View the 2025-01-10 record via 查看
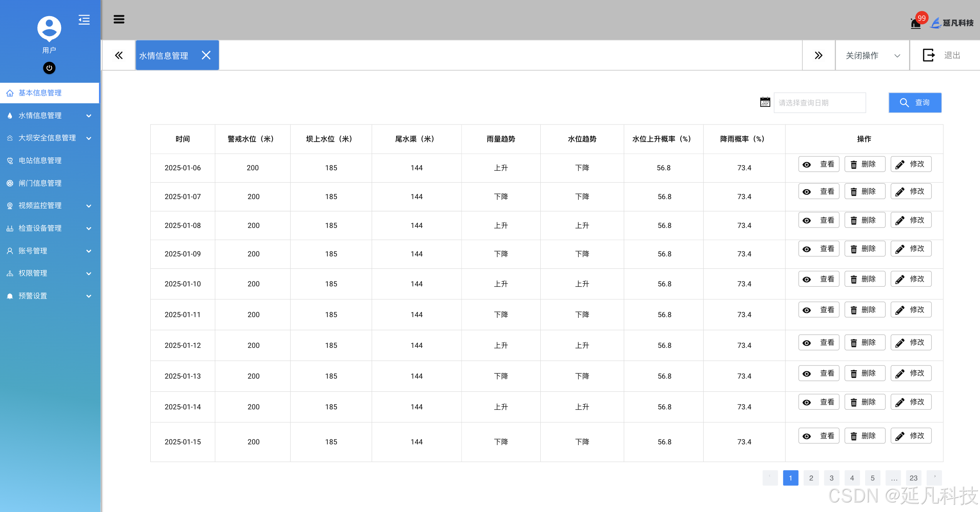The image size is (980, 512). tap(819, 279)
